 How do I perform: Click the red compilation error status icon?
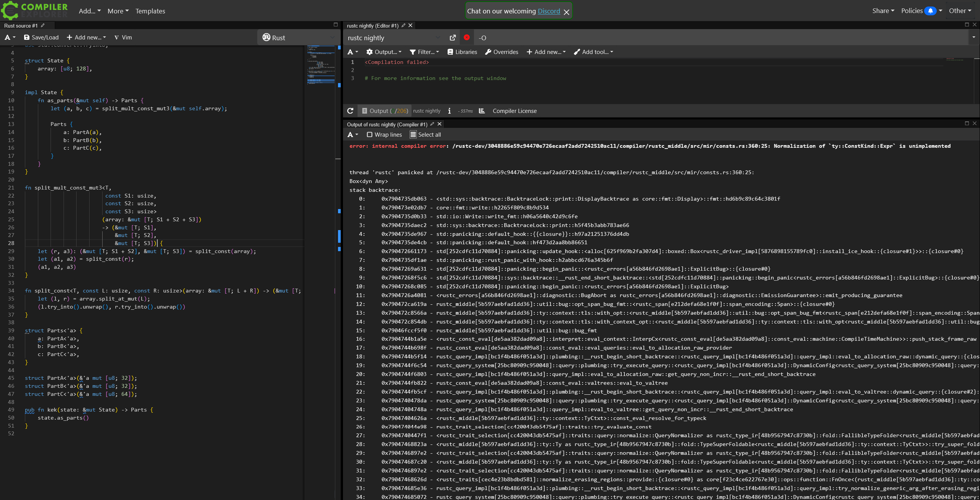tap(467, 38)
